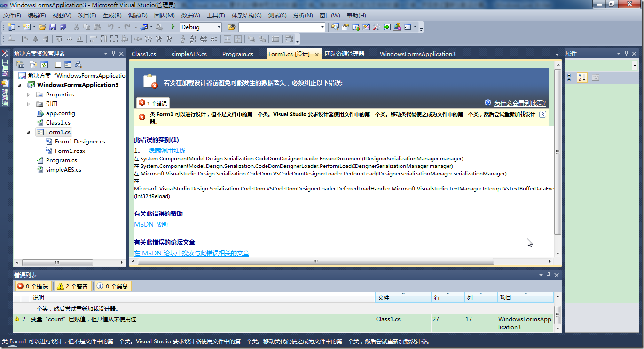Click the Add New Item toolbar icon
The image size is (644, 349).
(x=27, y=27)
